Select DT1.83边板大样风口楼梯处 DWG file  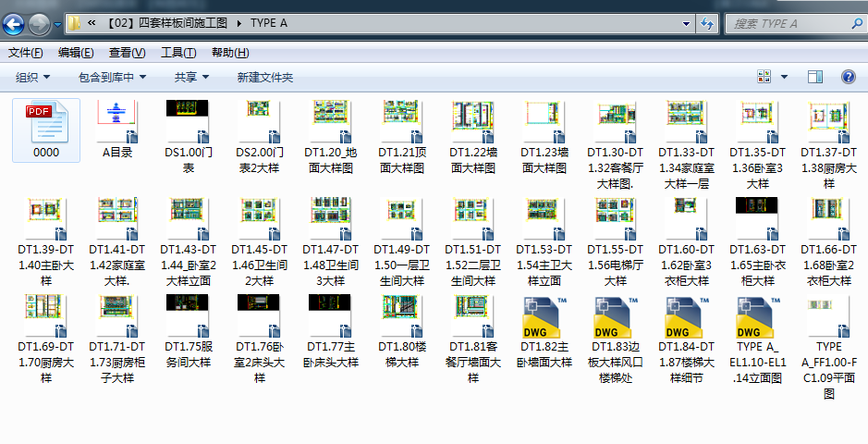point(615,339)
